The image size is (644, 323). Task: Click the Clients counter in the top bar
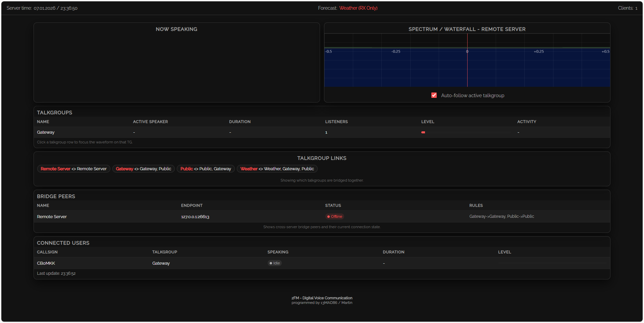point(628,8)
